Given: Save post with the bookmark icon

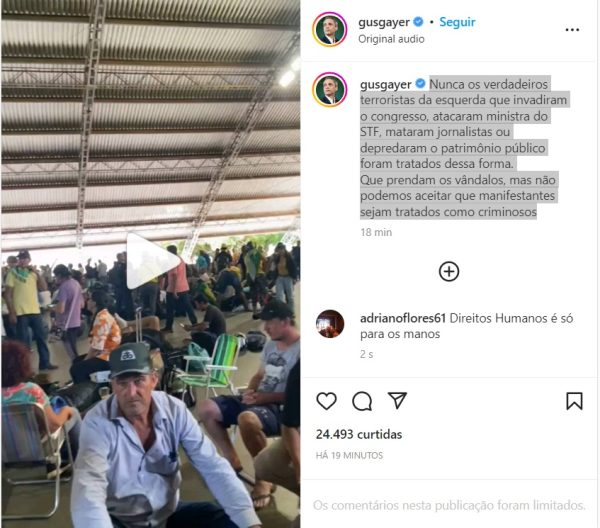Looking at the screenshot, I should [574, 401].
